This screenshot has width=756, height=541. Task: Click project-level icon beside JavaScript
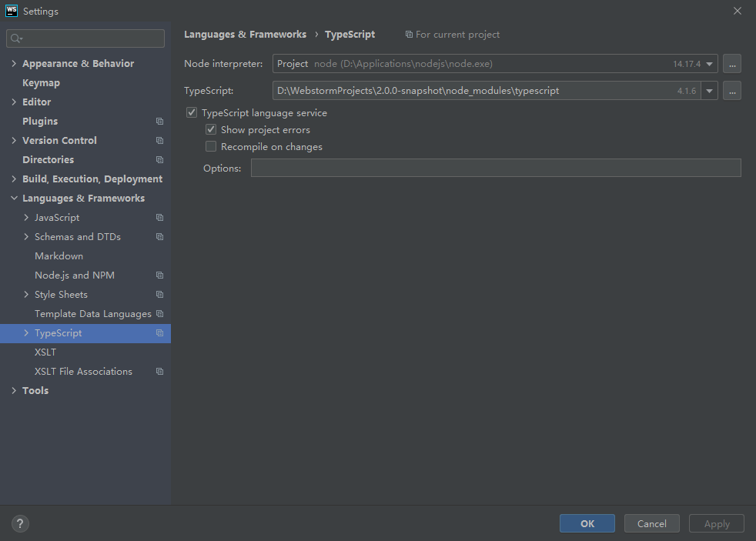(159, 218)
